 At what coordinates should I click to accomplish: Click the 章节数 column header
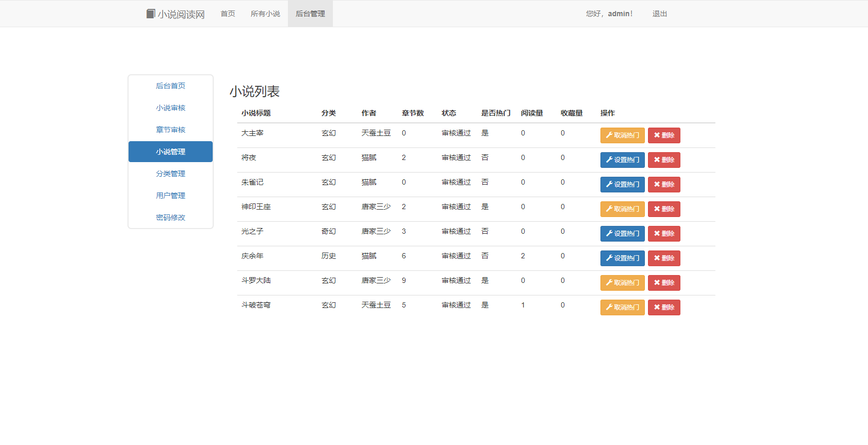pos(413,113)
